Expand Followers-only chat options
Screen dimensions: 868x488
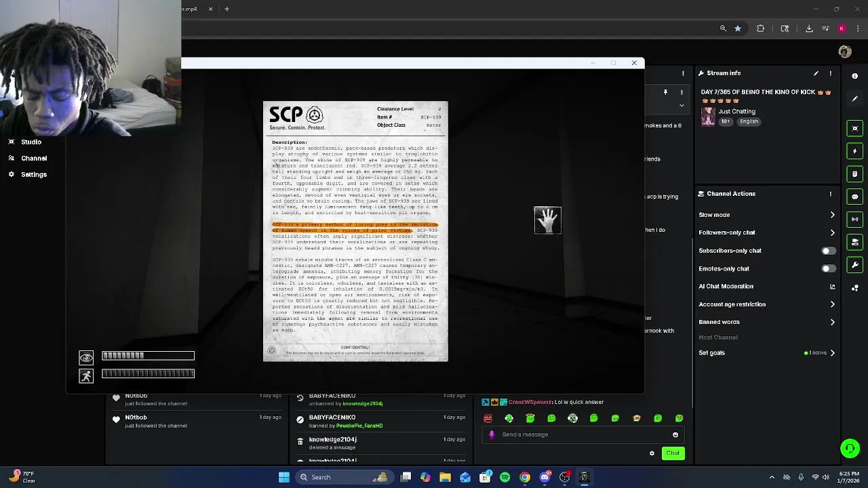pyautogui.click(x=833, y=232)
